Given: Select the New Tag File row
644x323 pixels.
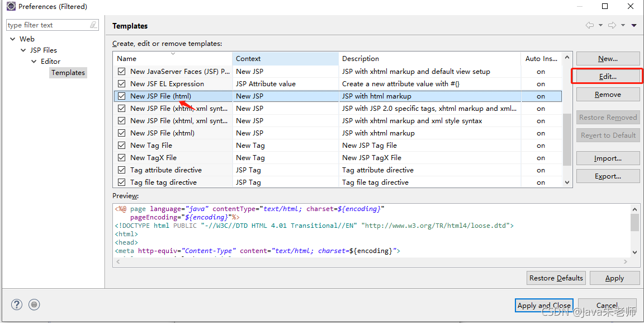Looking at the screenshot, I should point(338,145).
